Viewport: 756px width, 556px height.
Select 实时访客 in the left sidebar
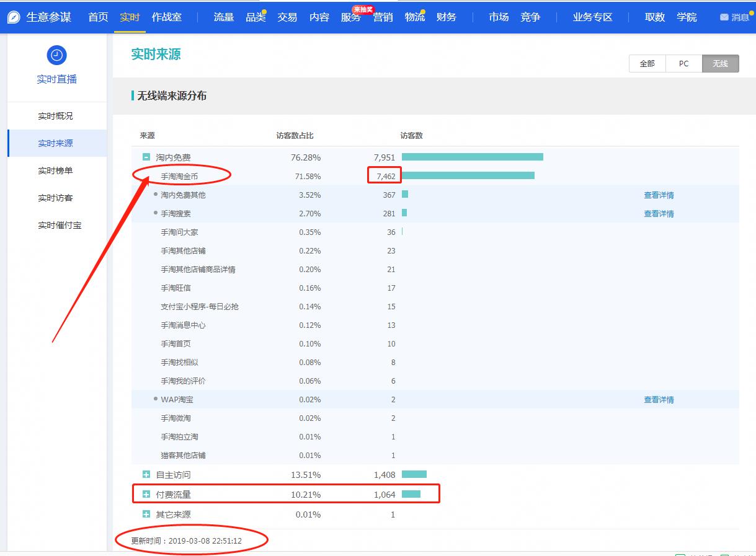coord(56,197)
